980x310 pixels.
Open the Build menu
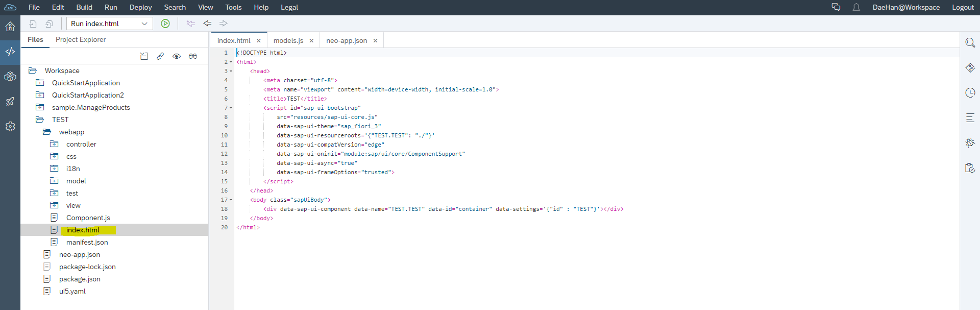(84, 7)
